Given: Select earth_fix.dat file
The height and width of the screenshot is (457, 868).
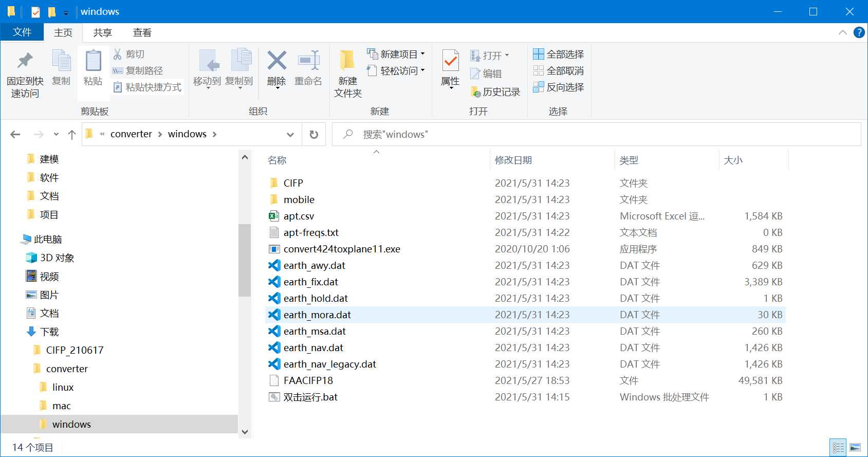Looking at the screenshot, I should tap(310, 282).
